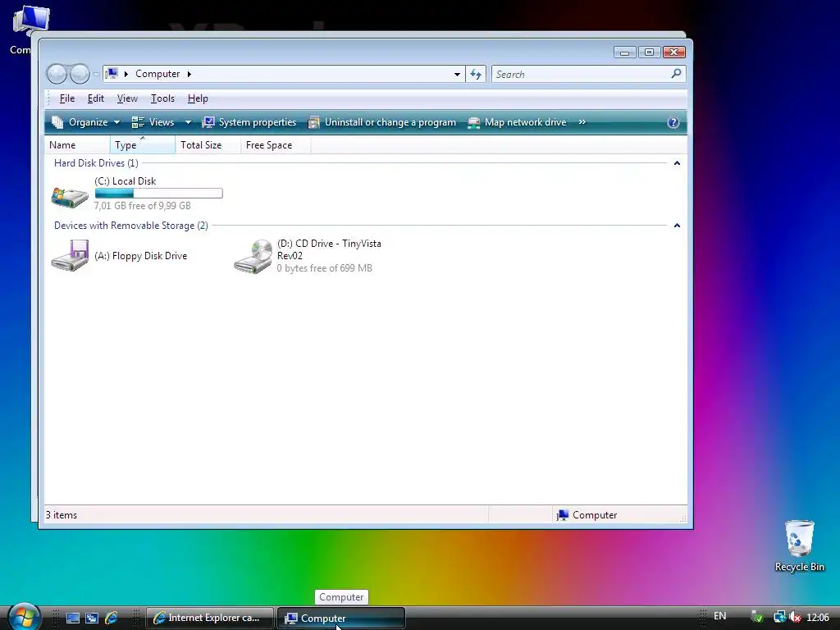Screen dimensions: 840x630
Task: Click the Back navigation arrow button
Action: (x=57, y=74)
